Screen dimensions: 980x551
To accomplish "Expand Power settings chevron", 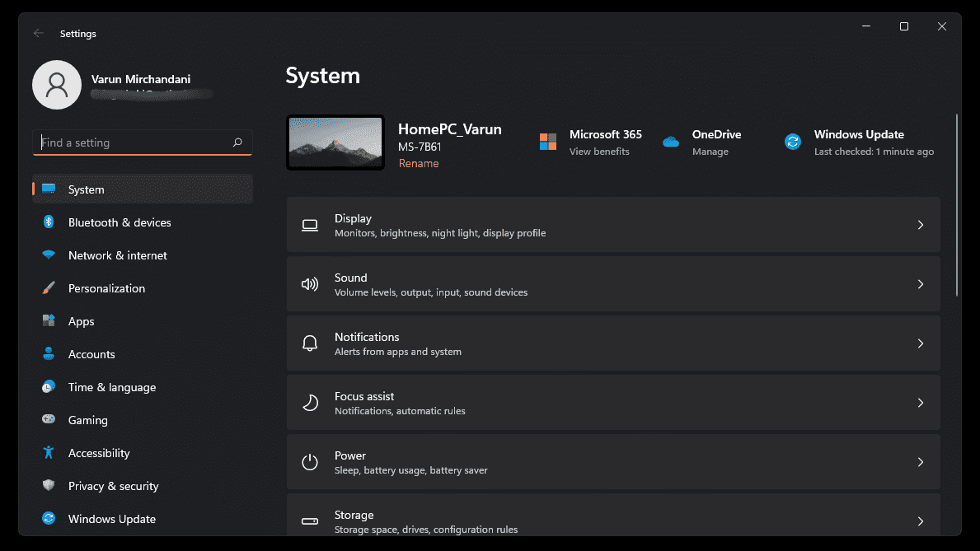I will coord(921,462).
